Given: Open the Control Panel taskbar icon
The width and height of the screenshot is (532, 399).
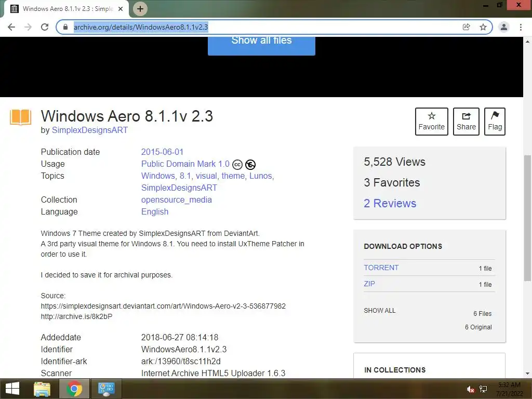Looking at the screenshot, I should [106, 389].
